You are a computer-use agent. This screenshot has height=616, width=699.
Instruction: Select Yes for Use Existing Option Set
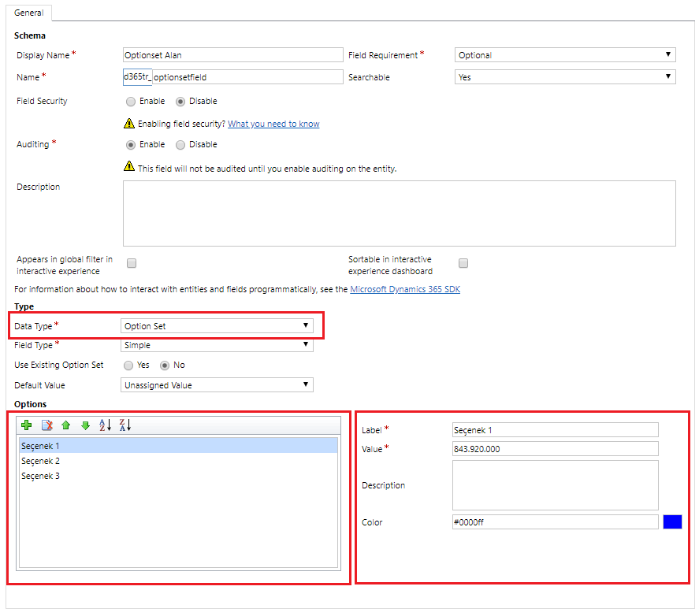point(126,366)
